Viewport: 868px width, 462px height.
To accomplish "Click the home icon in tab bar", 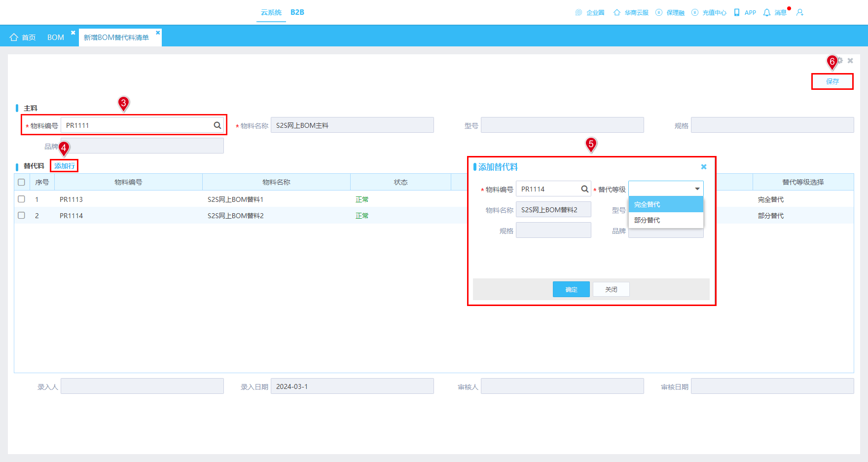I will click(14, 38).
